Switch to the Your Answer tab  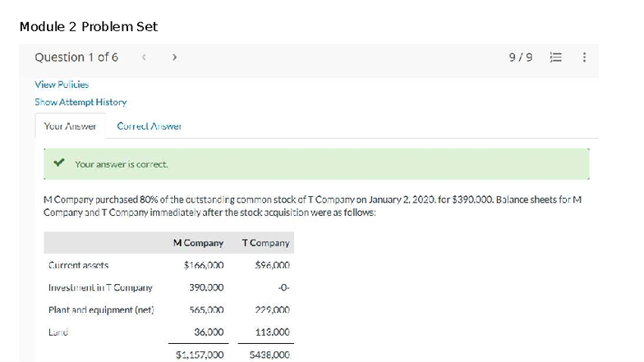point(70,126)
